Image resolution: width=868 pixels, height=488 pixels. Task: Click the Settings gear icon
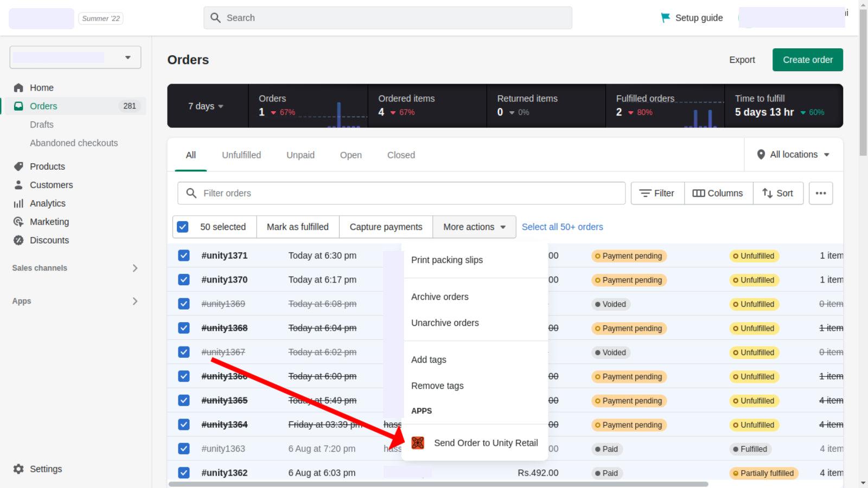coord(18,469)
